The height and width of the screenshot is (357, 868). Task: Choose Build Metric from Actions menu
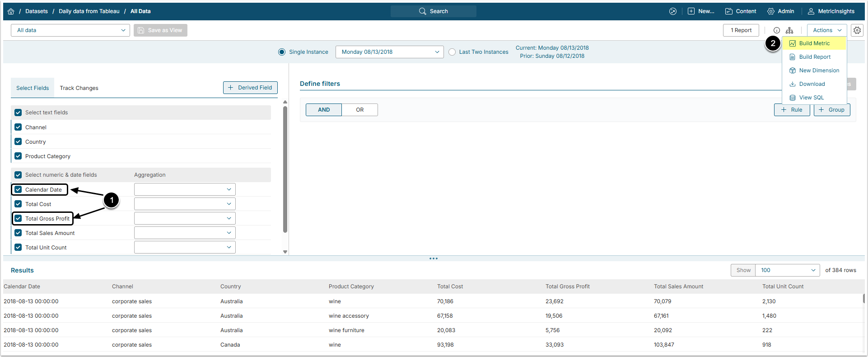pos(814,43)
